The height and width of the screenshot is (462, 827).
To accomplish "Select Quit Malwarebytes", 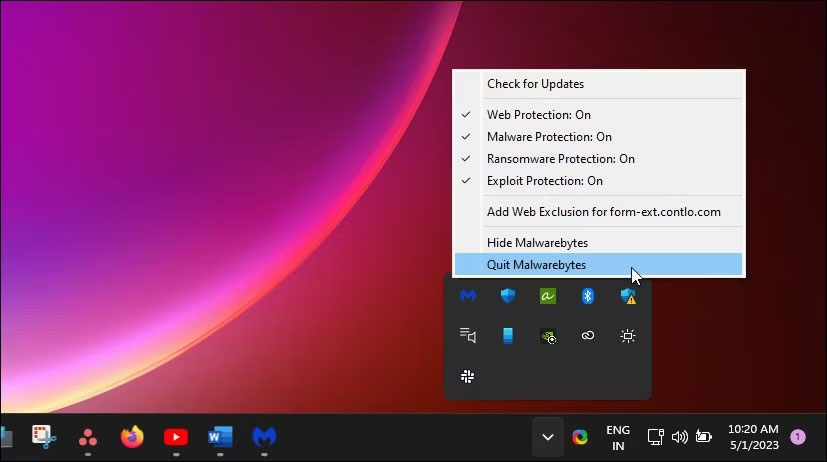I will 536,265.
